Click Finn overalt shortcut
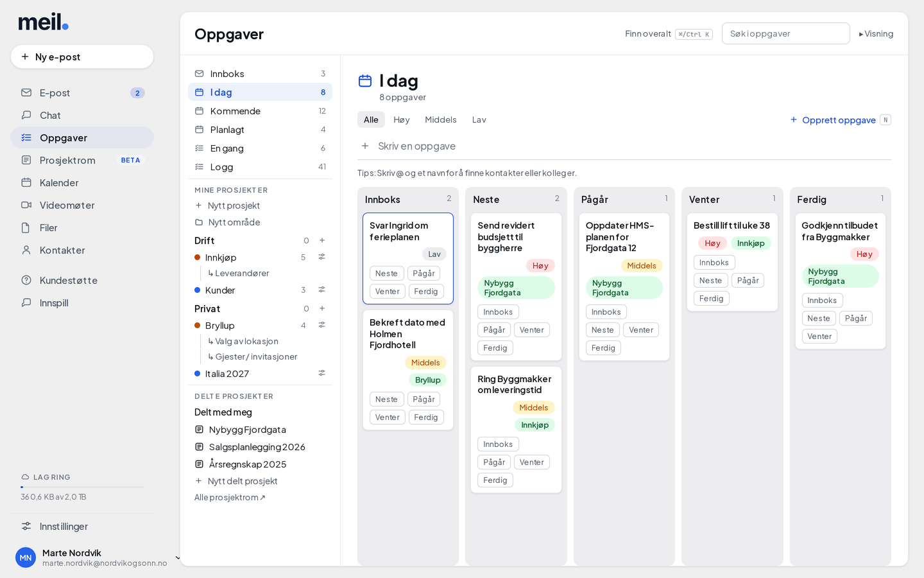This screenshot has height=578, width=924. (668, 34)
